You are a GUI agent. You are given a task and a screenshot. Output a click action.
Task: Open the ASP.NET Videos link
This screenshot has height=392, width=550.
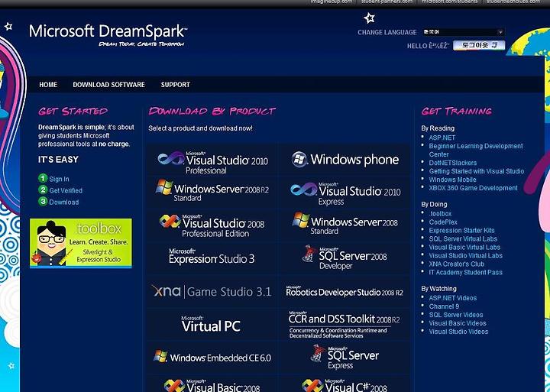click(x=453, y=298)
